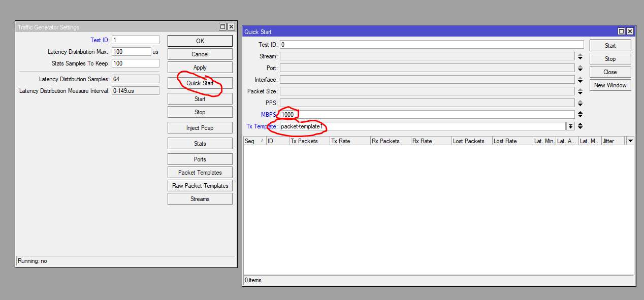Click the Port field in Quick Start
644x300 pixels.
click(x=427, y=68)
